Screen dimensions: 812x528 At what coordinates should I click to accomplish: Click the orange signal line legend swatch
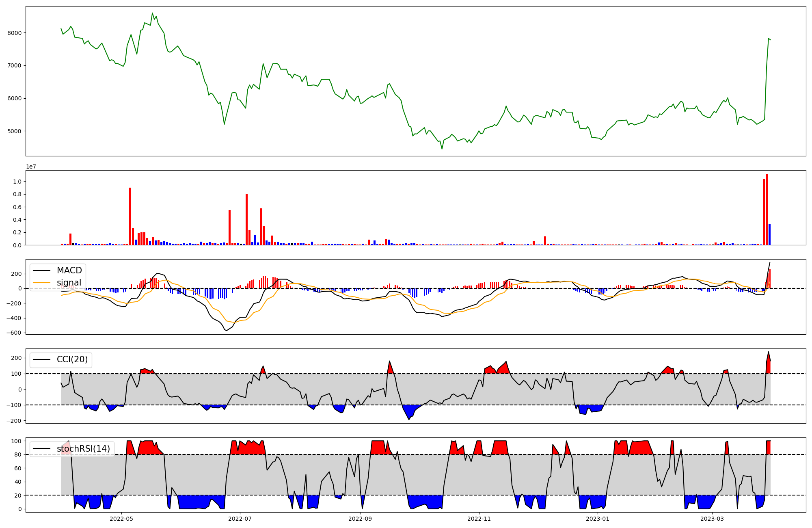tap(41, 283)
